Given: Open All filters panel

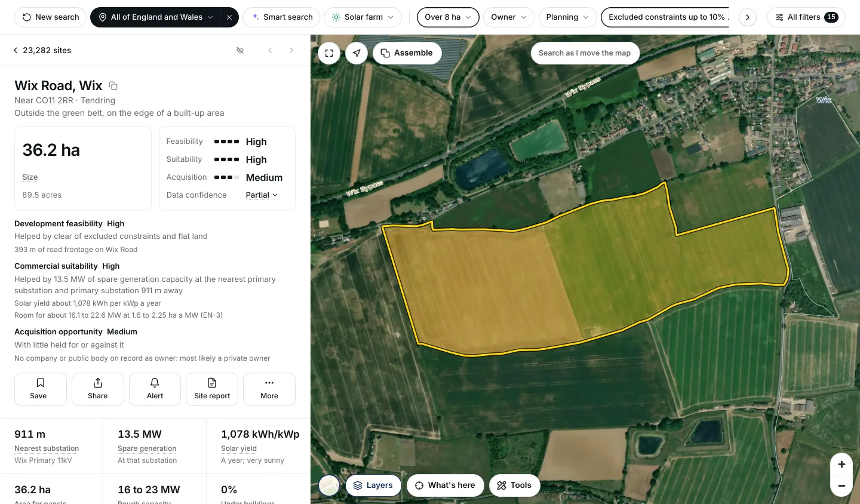Looking at the screenshot, I should pyautogui.click(x=806, y=17).
